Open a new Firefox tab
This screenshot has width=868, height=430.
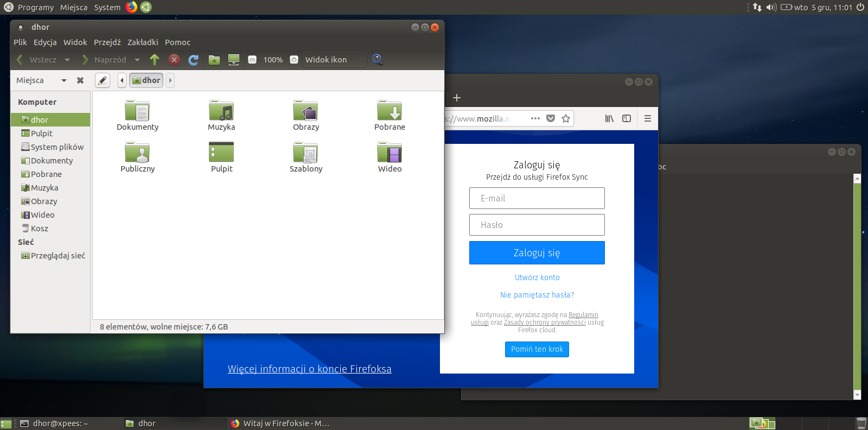coord(457,98)
